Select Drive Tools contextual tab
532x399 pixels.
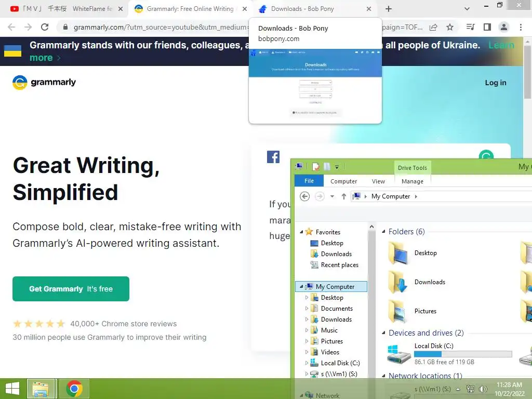pos(412,168)
